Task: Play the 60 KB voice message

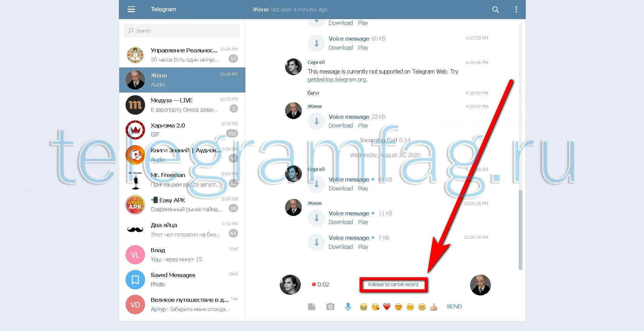Action: (363, 48)
